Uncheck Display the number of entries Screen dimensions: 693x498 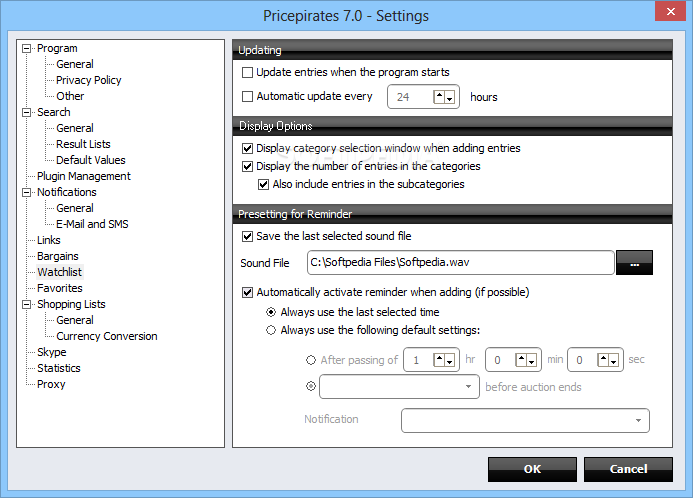point(248,167)
